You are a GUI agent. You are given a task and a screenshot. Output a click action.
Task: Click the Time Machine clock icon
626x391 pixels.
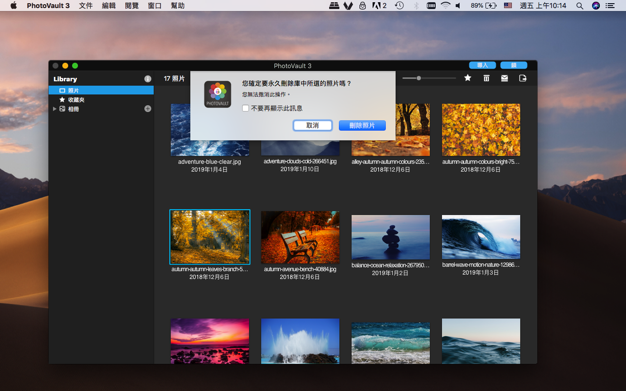click(399, 6)
